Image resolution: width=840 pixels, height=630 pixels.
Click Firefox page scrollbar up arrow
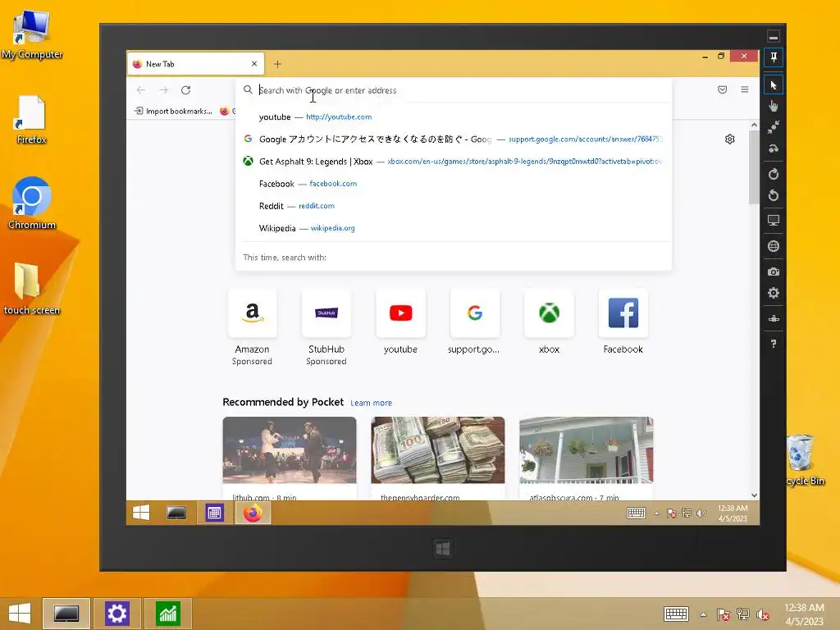(x=755, y=125)
